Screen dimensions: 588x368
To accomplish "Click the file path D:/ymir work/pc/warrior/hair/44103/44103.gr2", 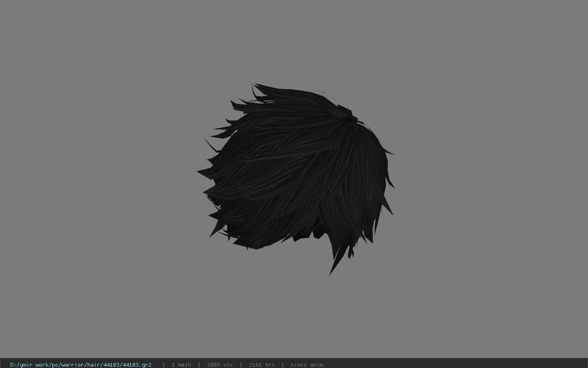I will [x=81, y=365].
